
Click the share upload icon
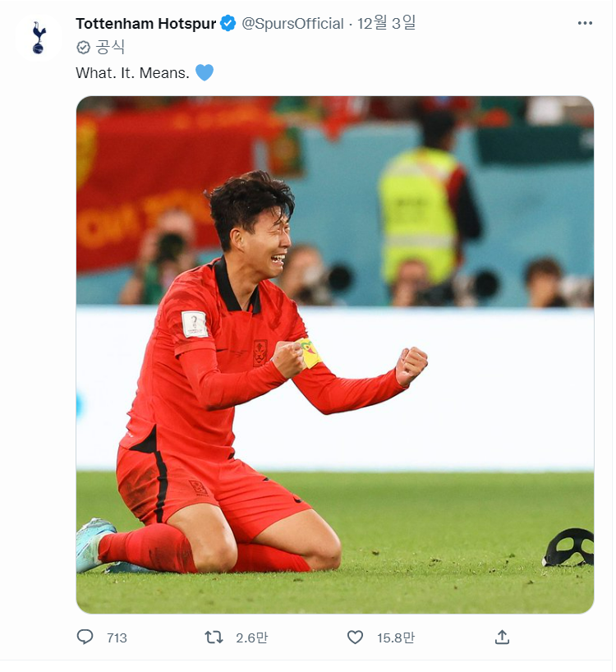point(502,637)
